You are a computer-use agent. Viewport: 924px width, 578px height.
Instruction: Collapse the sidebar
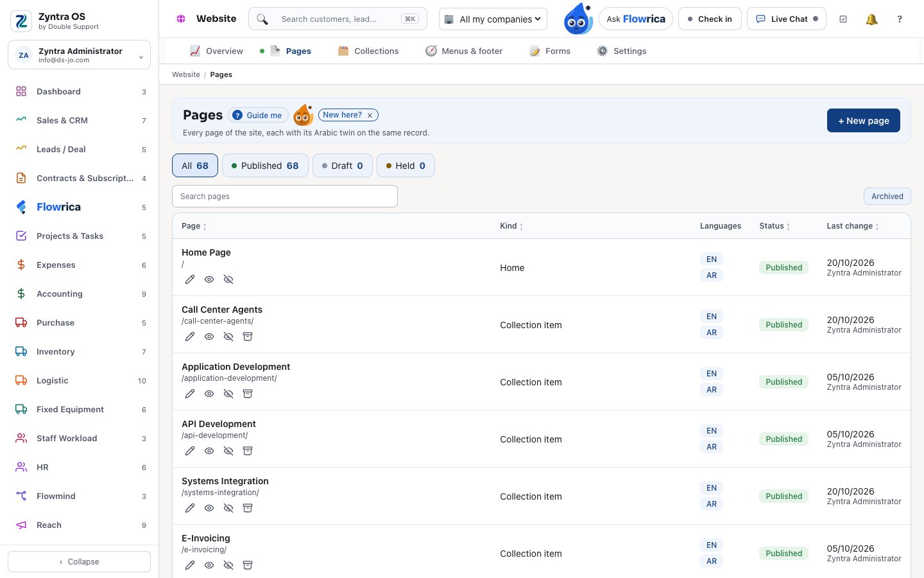tap(80, 562)
